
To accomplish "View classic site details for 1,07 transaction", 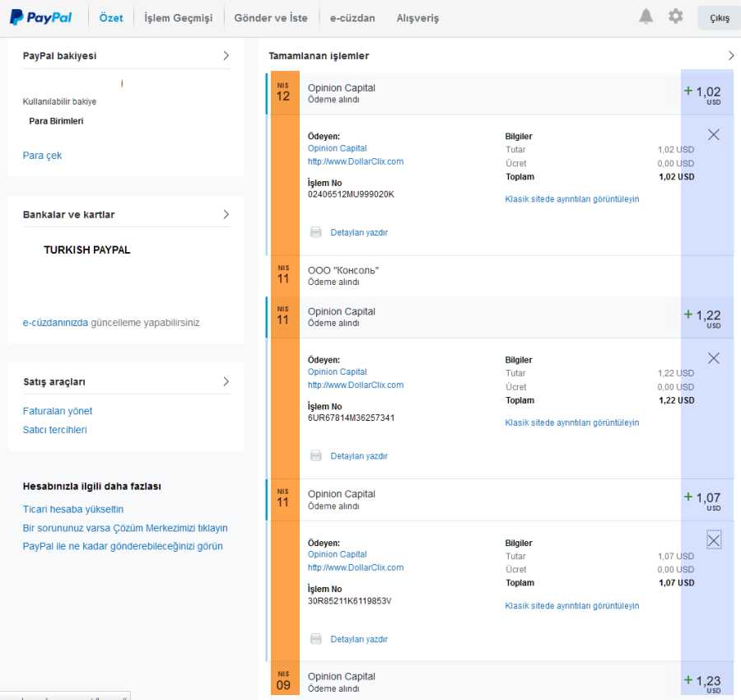I will coord(572,606).
